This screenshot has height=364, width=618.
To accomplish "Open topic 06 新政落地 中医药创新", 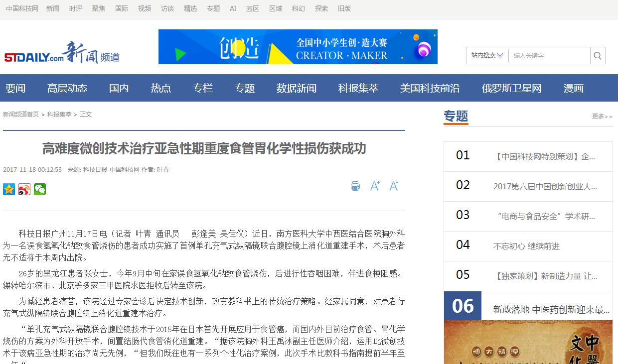I will 551,310.
